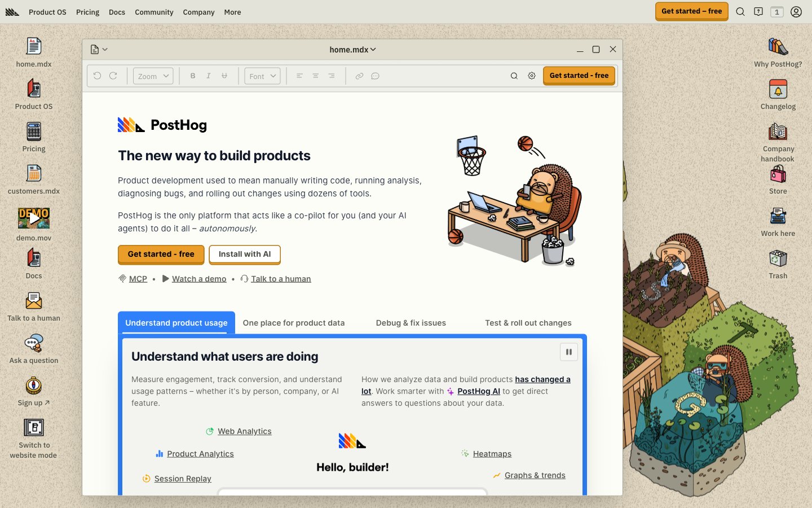Click the Install with AI button
This screenshot has height=508, width=812.
click(245, 254)
